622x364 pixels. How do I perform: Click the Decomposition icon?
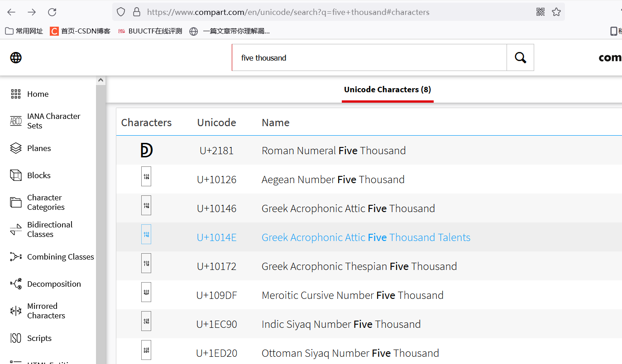coord(16,284)
